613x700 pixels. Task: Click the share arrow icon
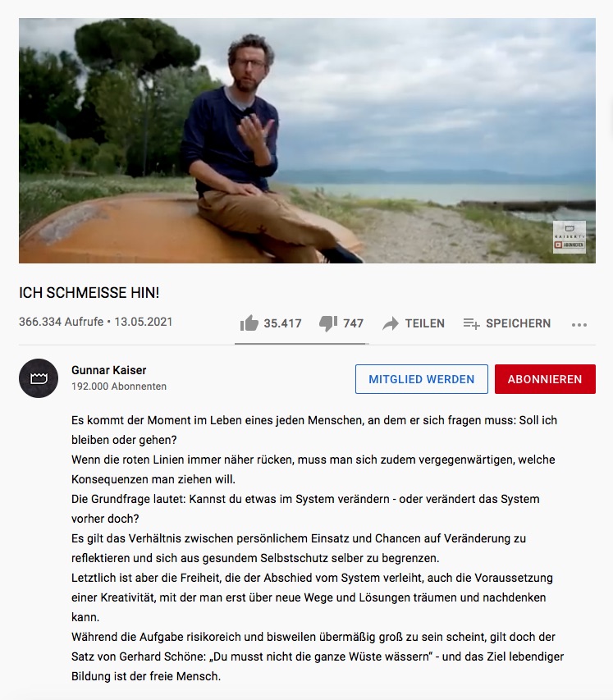coord(391,323)
